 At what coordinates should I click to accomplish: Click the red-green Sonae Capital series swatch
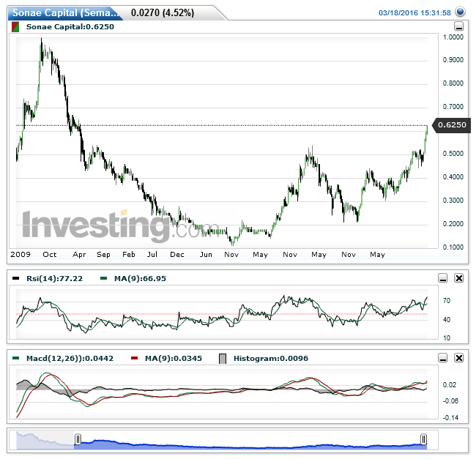click(15, 27)
